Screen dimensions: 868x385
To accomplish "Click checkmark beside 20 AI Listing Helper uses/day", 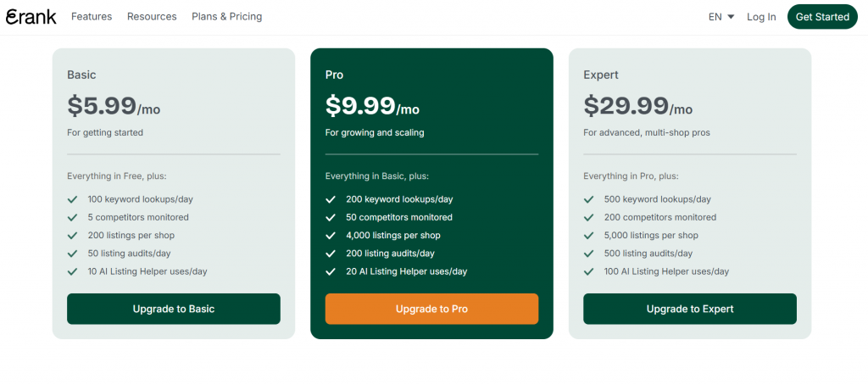I will pos(331,271).
